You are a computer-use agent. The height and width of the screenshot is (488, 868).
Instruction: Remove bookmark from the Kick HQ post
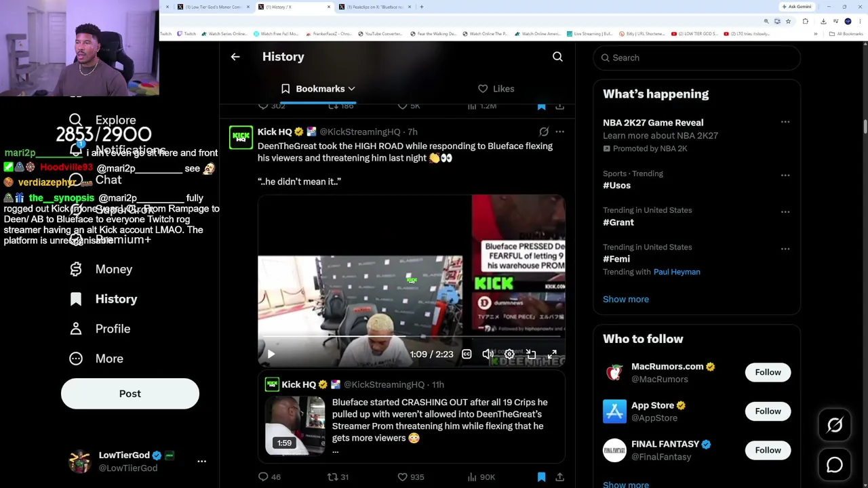coord(541,477)
